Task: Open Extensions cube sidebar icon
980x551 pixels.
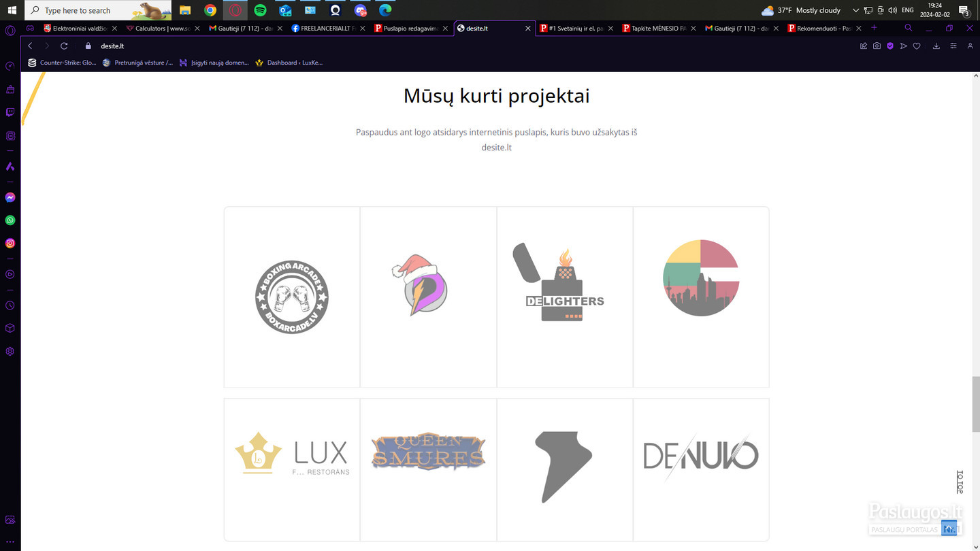Action: coord(10,328)
